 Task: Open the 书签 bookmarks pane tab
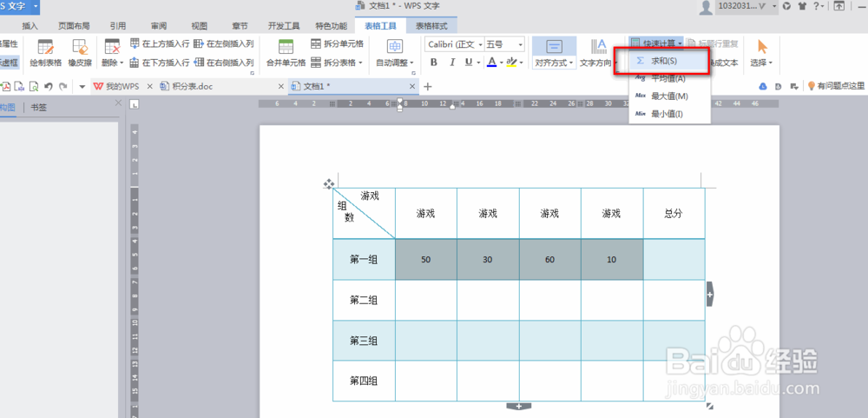[39, 107]
